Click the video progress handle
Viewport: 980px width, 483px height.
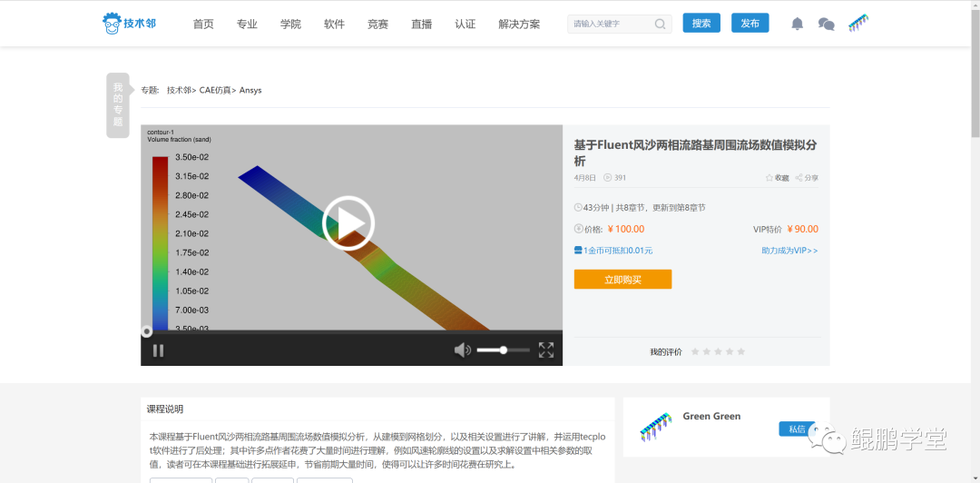click(146, 331)
